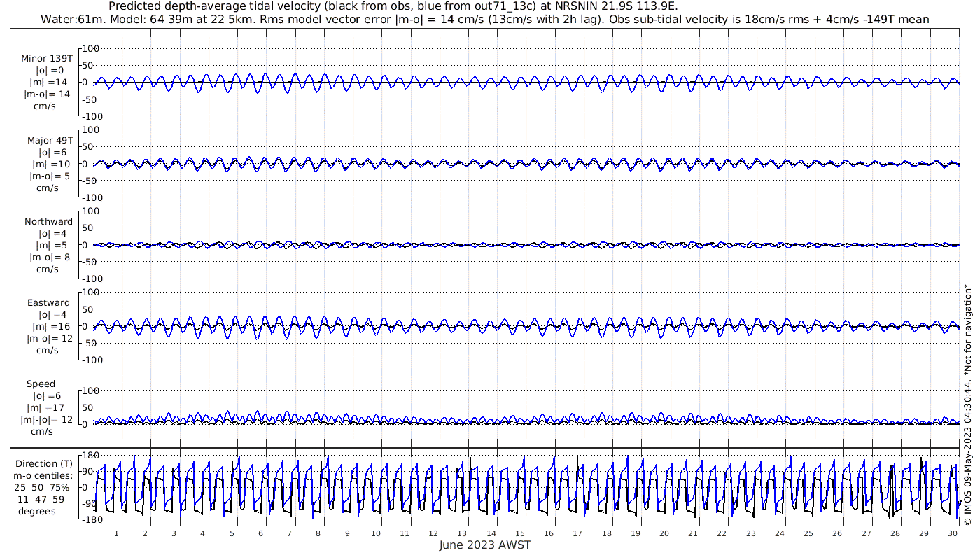Click the chart title line about NRSNIN
The width and height of the screenshot is (980, 560).
[393, 6]
